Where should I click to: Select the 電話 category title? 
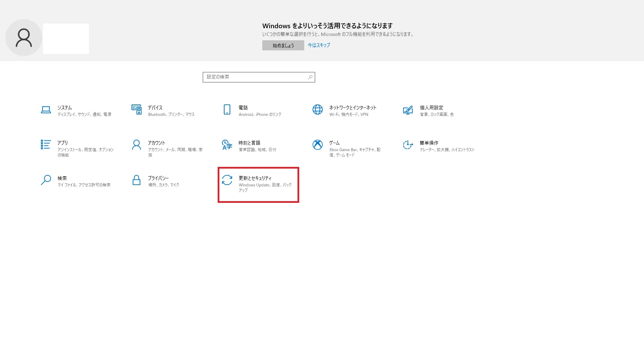(x=243, y=108)
